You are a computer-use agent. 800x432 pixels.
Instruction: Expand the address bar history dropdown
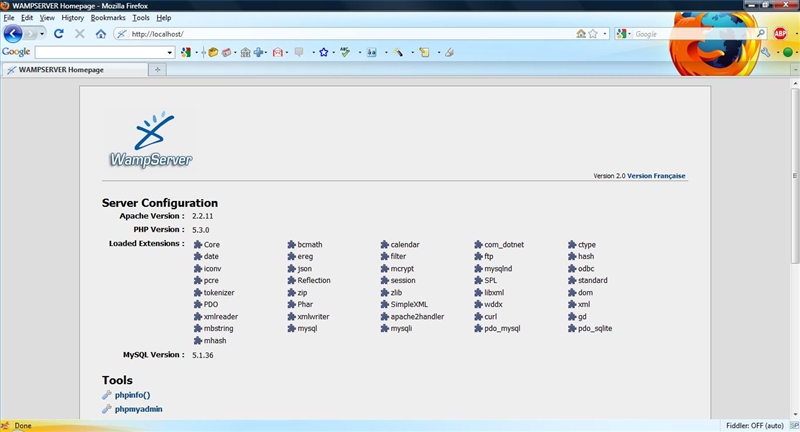pos(605,34)
